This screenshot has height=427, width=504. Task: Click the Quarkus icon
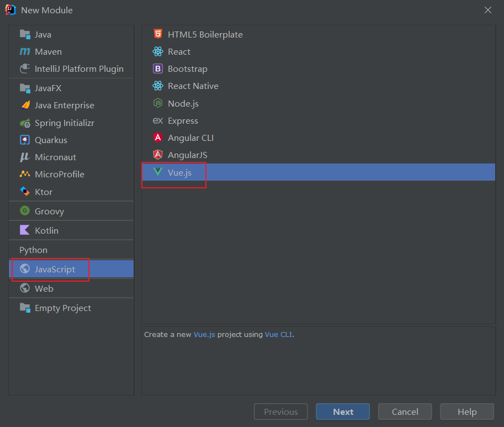coord(25,140)
